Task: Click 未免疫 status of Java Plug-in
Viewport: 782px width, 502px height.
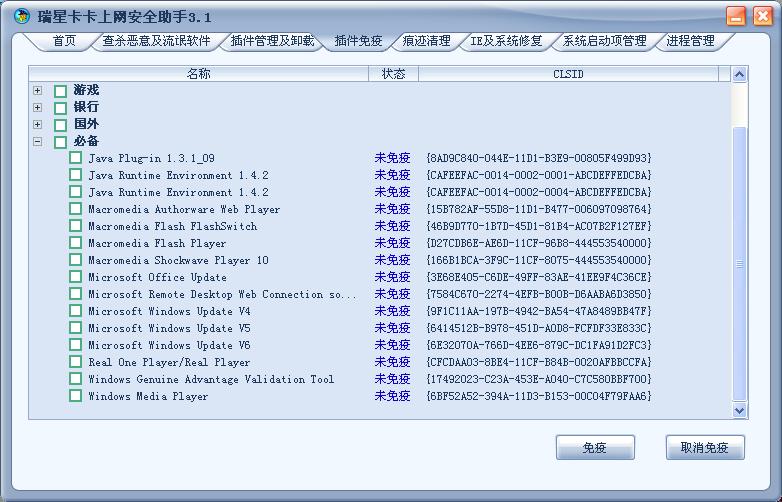Action: [392, 158]
